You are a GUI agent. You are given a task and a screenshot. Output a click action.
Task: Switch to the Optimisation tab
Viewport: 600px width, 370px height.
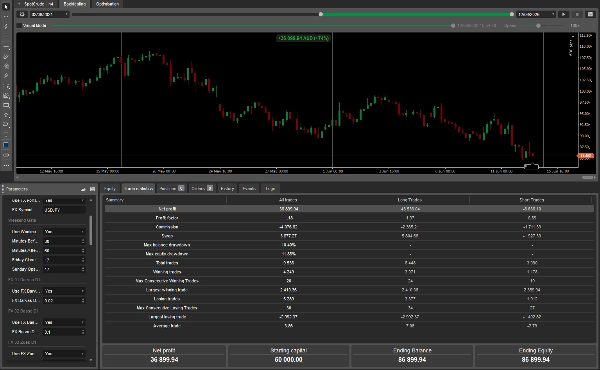coord(107,4)
